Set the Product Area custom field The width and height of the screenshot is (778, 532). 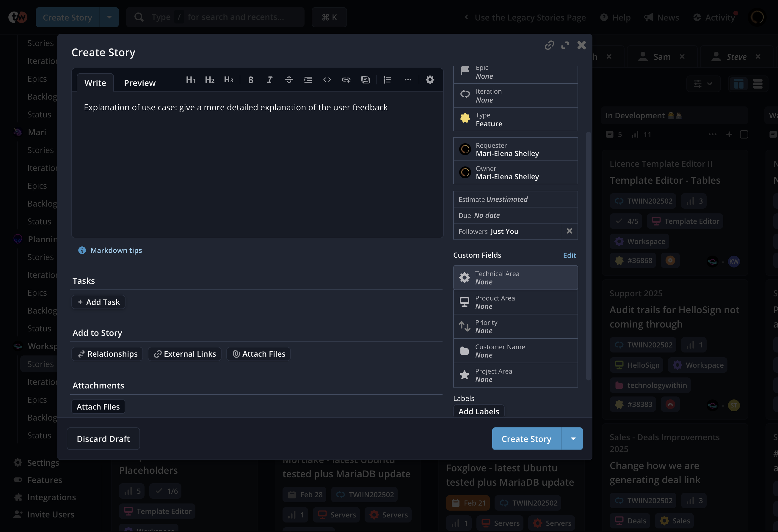coord(515,302)
